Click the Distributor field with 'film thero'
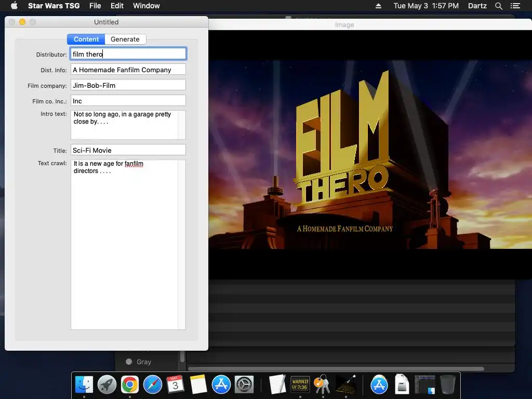The height and width of the screenshot is (399, 532). pos(128,54)
